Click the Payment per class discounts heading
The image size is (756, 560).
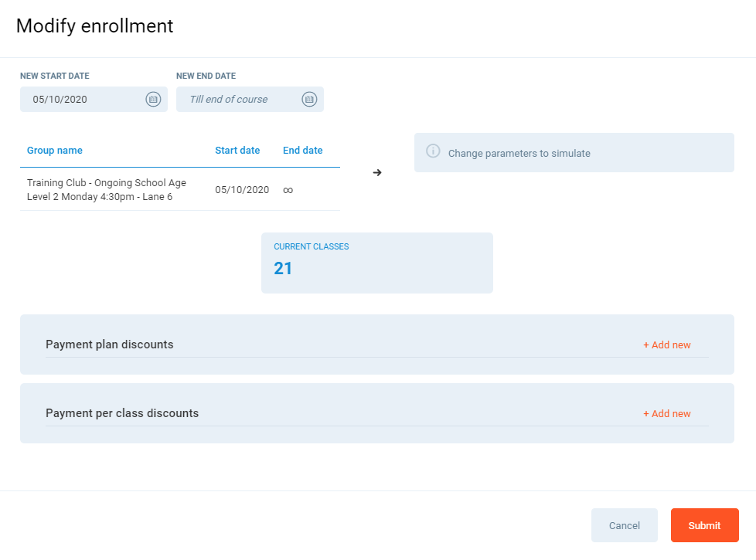(122, 413)
